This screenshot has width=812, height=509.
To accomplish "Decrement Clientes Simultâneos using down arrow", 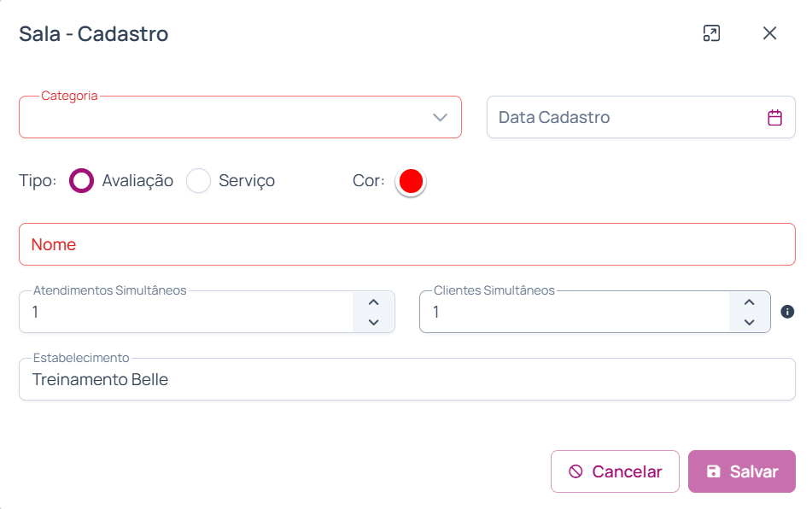I will click(749, 322).
